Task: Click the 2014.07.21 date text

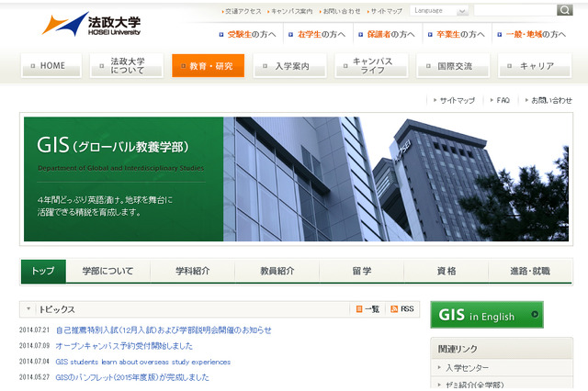Action: pos(34,330)
